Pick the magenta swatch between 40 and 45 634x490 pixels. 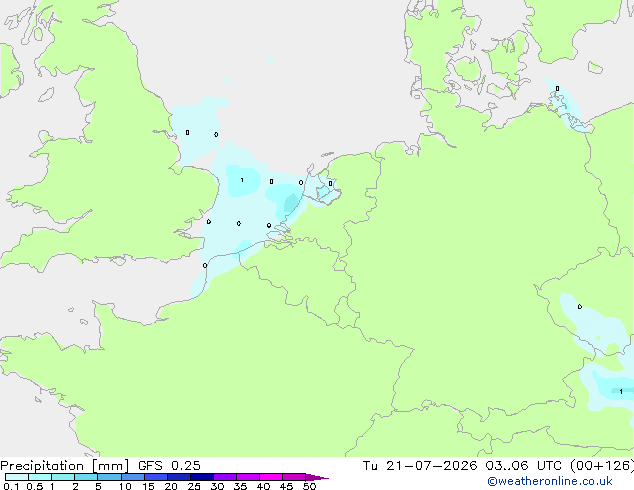tap(271, 477)
